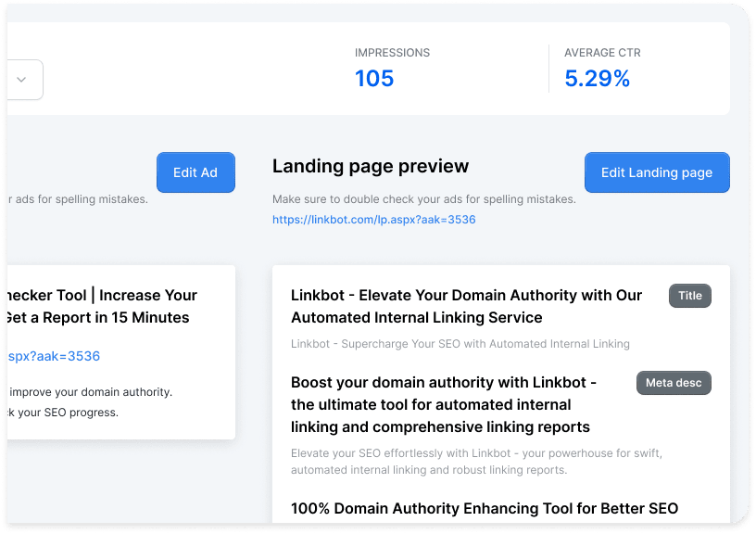Click the Landing page preview heading

[371, 166]
